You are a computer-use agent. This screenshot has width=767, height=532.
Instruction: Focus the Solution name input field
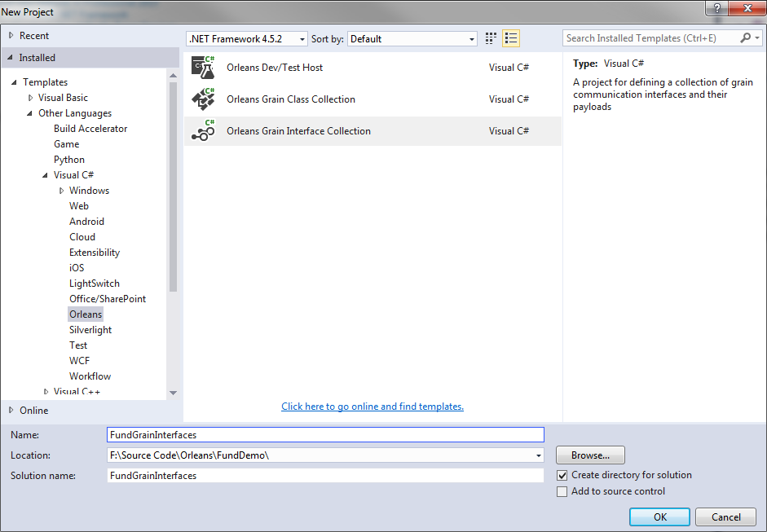click(325, 476)
